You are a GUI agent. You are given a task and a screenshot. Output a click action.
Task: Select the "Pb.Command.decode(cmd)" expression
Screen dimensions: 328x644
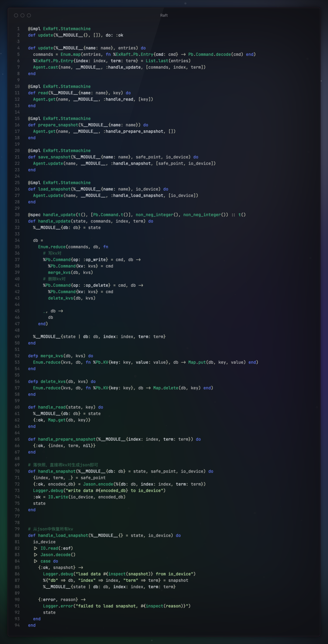(x=216, y=54)
